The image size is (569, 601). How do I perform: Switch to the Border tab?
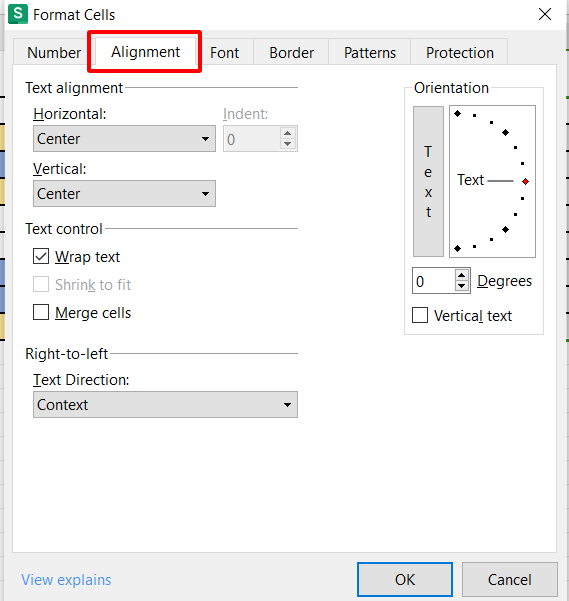point(292,53)
